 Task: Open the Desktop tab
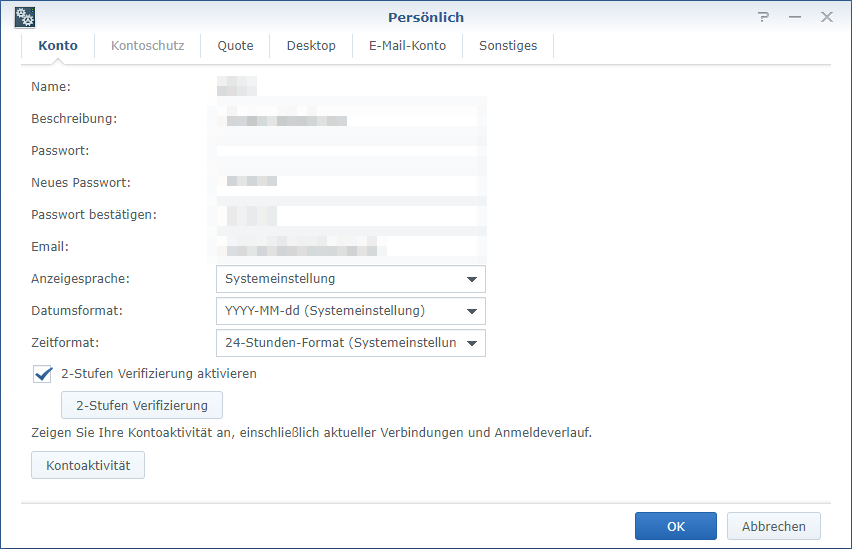[x=311, y=46]
